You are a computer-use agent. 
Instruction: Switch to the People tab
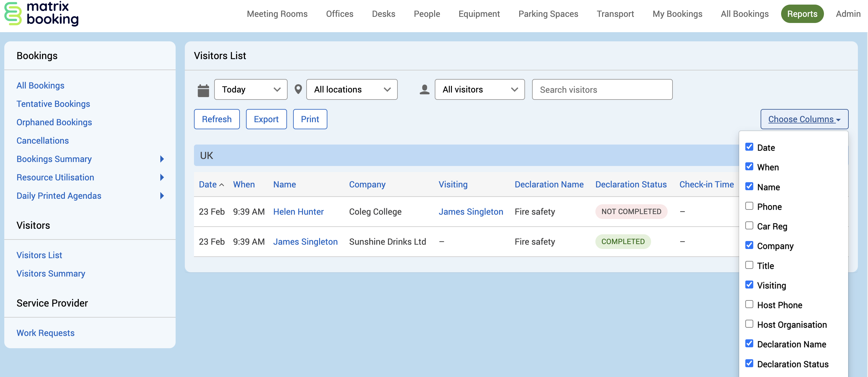click(427, 14)
